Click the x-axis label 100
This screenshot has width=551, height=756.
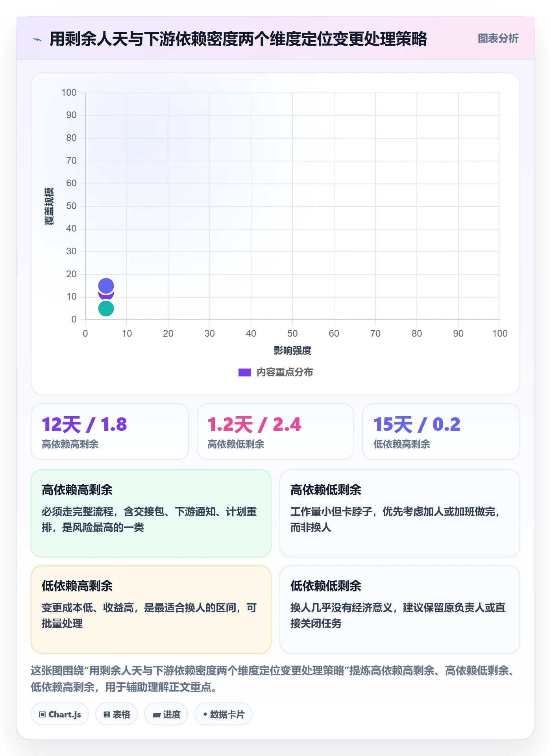click(500, 334)
